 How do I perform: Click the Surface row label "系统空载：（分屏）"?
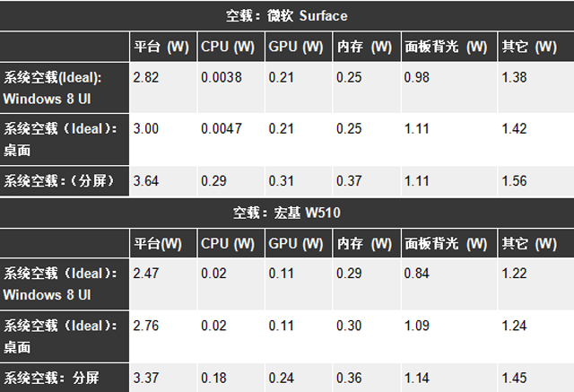coord(59,181)
